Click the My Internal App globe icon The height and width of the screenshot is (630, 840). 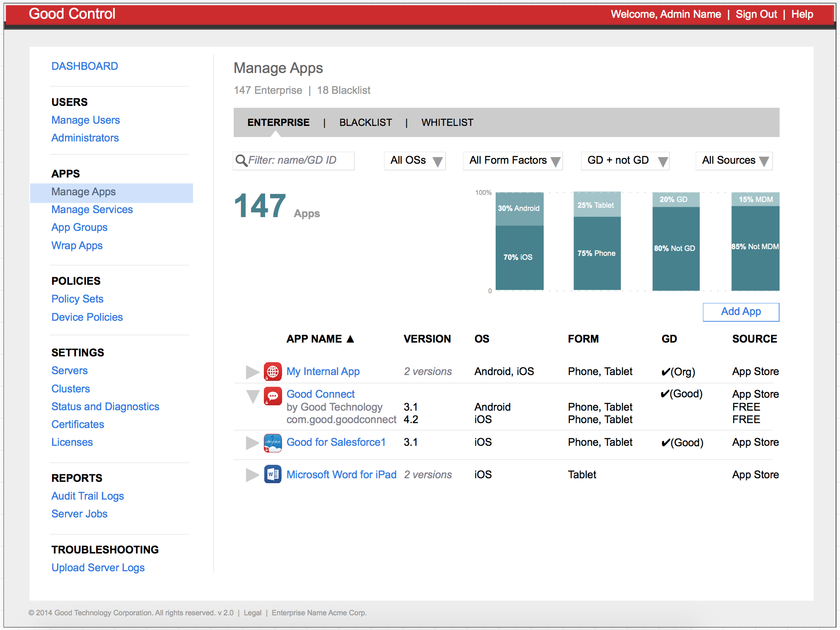pos(273,372)
